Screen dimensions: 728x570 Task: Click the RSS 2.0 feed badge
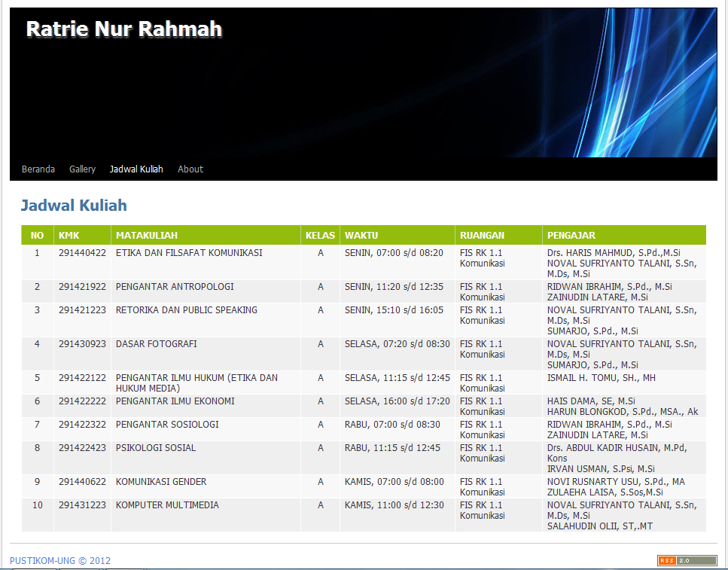[x=686, y=560]
